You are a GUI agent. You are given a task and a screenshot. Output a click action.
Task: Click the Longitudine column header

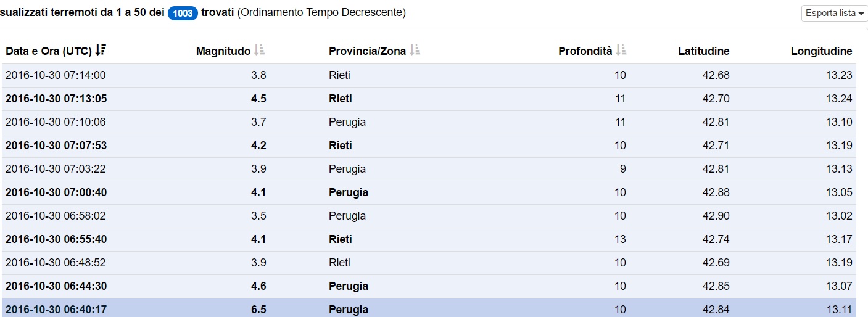point(821,51)
